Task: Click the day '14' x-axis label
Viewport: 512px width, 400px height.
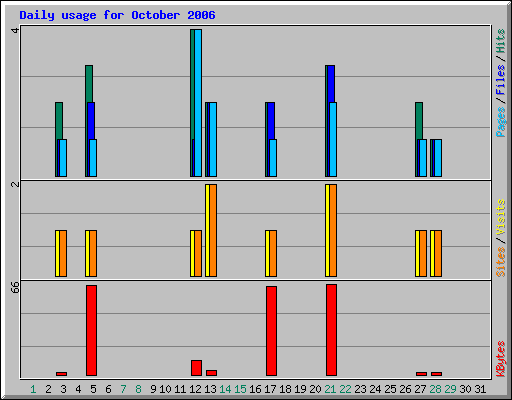Action: click(225, 389)
